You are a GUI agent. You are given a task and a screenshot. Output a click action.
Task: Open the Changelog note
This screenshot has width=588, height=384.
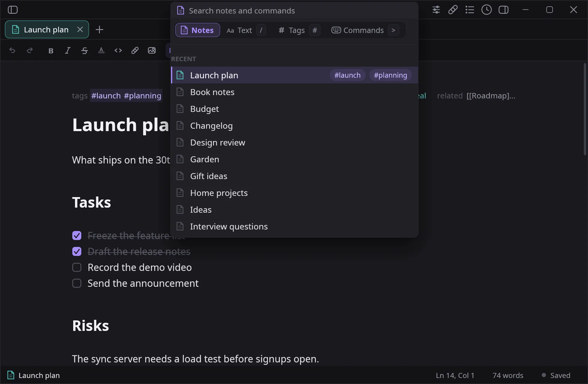click(294, 125)
